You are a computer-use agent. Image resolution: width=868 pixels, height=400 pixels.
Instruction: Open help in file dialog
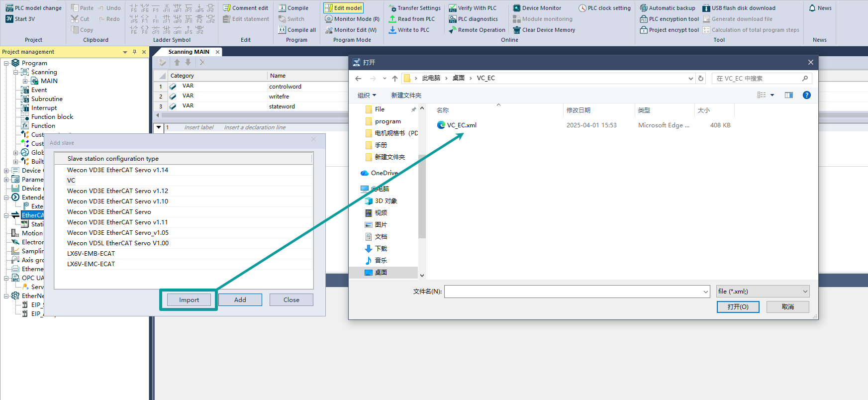click(x=806, y=95)
